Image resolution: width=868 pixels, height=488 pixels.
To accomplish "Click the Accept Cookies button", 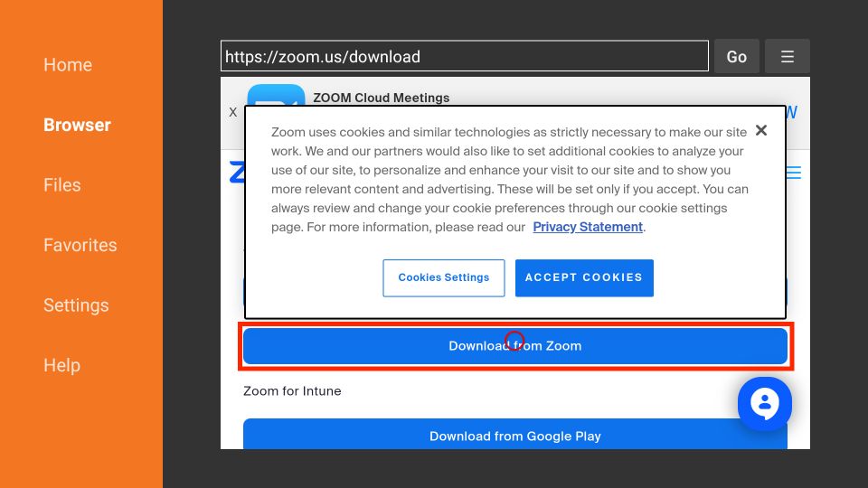I will (x=584, y=277).
